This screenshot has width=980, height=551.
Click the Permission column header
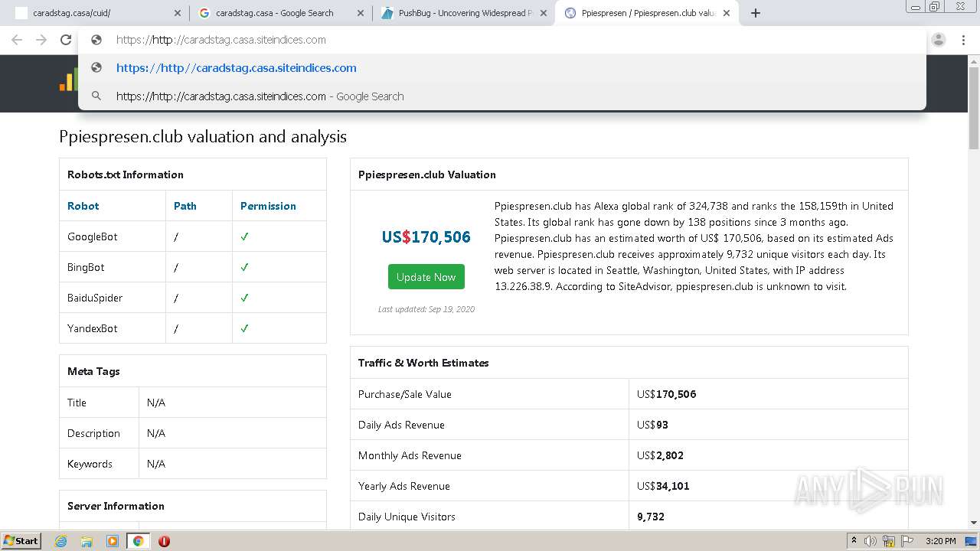268,206
